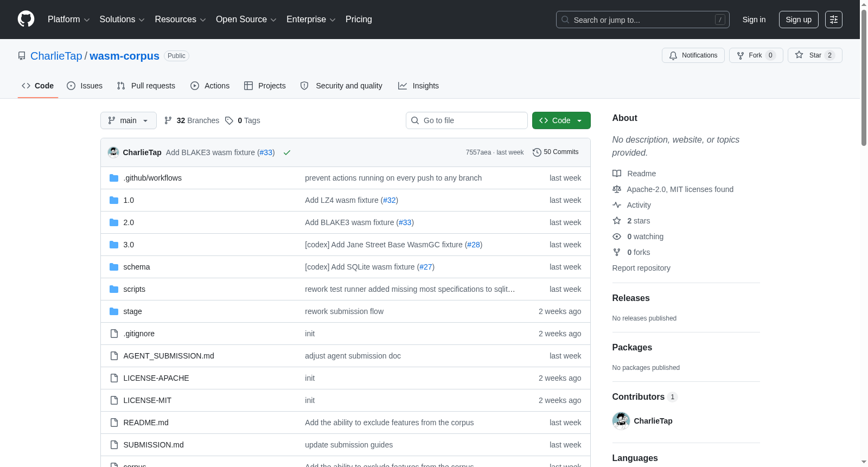Image resolution: width=868 pixels, height=467 pixels.
Task: Expand the Open Source menu
Action: (x=246, y=20)
